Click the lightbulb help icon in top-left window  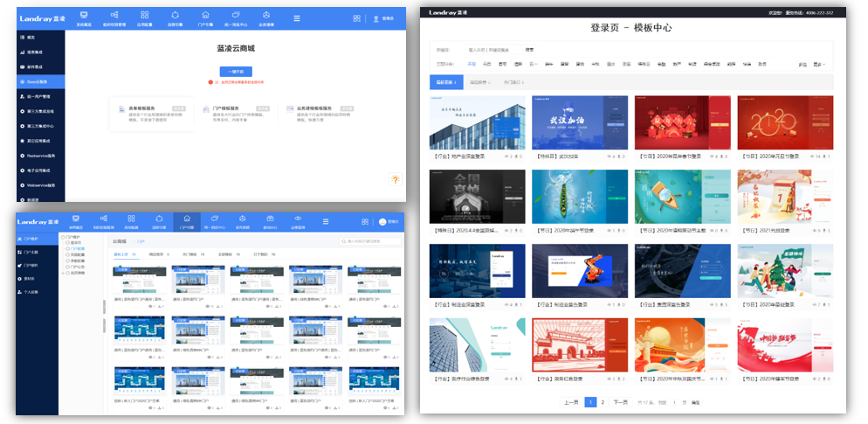click(396, 179)
